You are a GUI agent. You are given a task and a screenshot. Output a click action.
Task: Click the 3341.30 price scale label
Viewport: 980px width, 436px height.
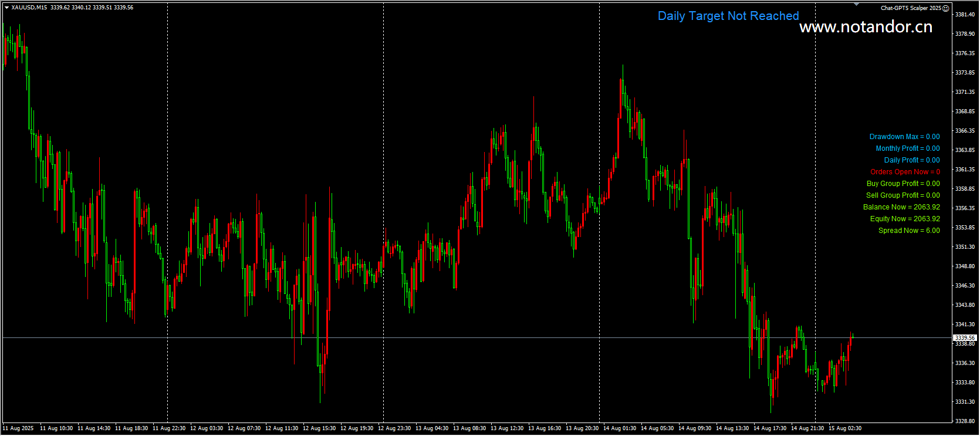965,325
